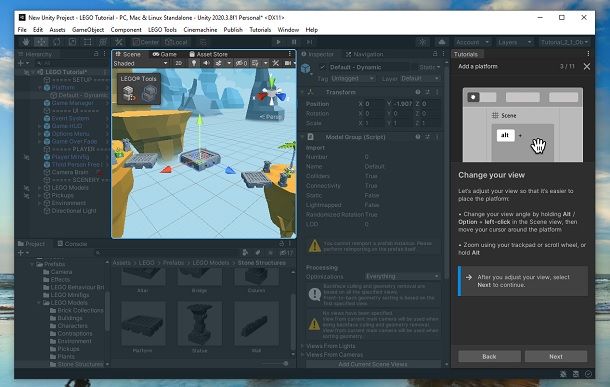Open the Shaded draw mode dropdown
The width and height of the screenshot is (610, 387).
(140, 63)
